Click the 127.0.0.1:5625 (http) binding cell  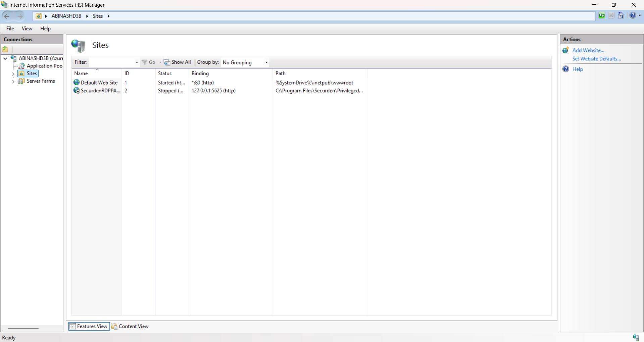[x=214, y=91]
